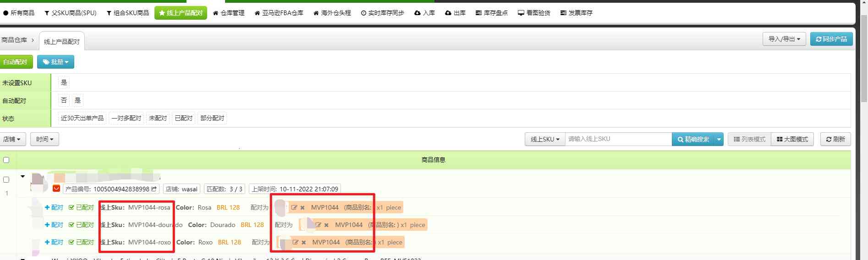The image size is (868, 260).
Task: Click 已配对 check for MVP1044-rosa
Action: pyautogui.click(x=81, y=207)
